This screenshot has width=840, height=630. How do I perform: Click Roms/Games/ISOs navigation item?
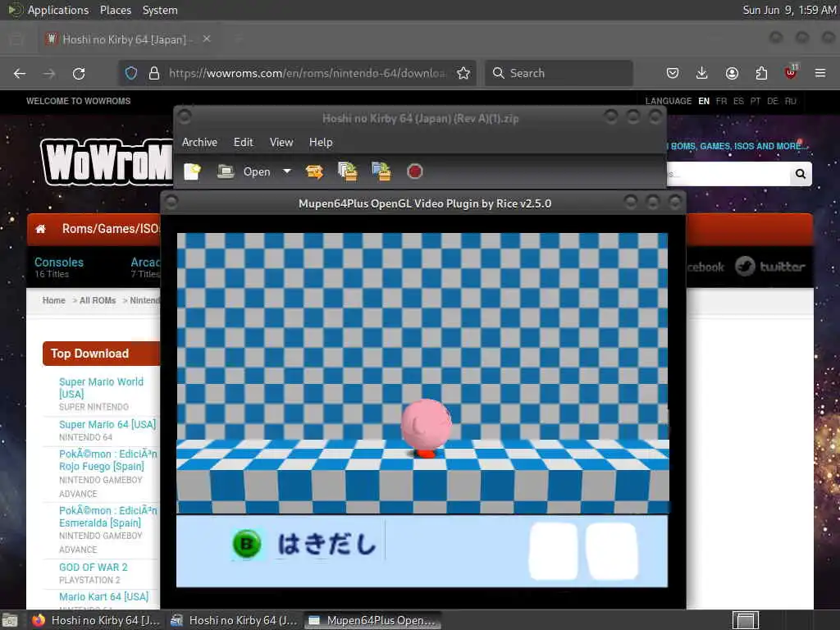tap(111, 229)
